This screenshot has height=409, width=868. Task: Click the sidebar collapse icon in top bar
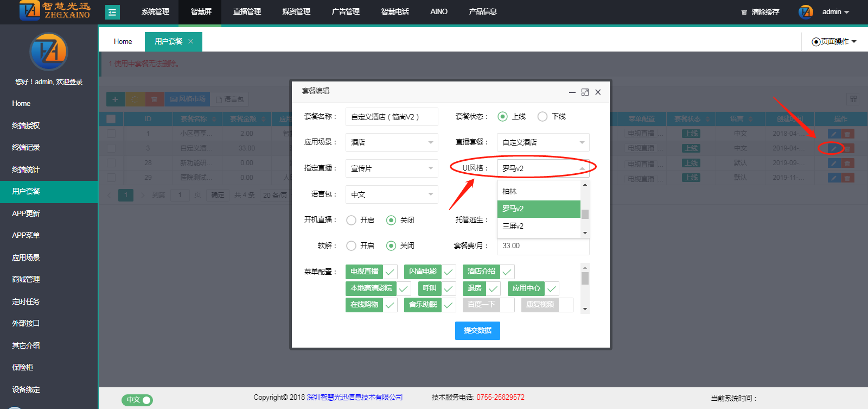click(x=112, y=12)
